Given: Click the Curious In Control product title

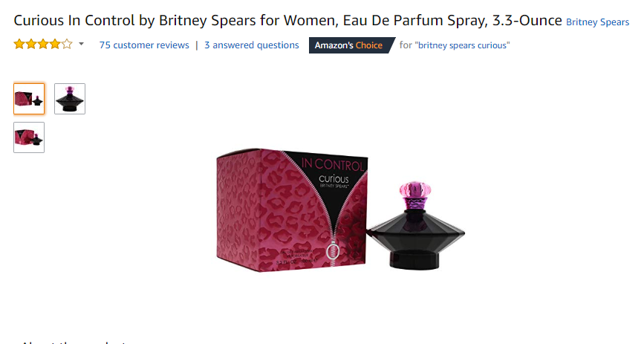Looking at the screenshot, I should click(x=287, y=20).
